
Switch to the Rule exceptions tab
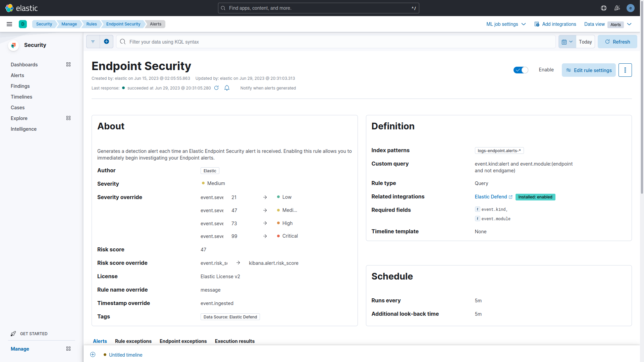[133, 341]
